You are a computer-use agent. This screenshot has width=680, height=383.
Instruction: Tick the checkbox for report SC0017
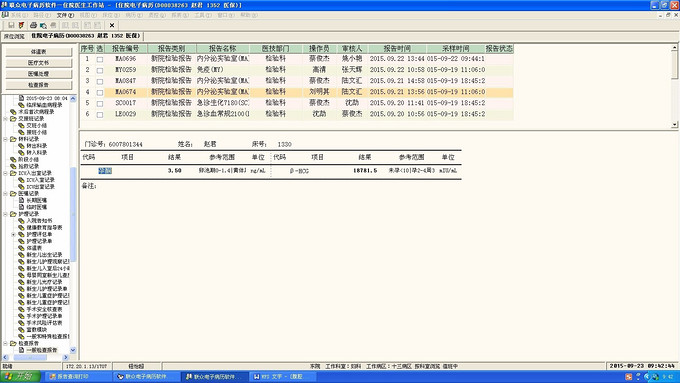(x=100, y=103)
